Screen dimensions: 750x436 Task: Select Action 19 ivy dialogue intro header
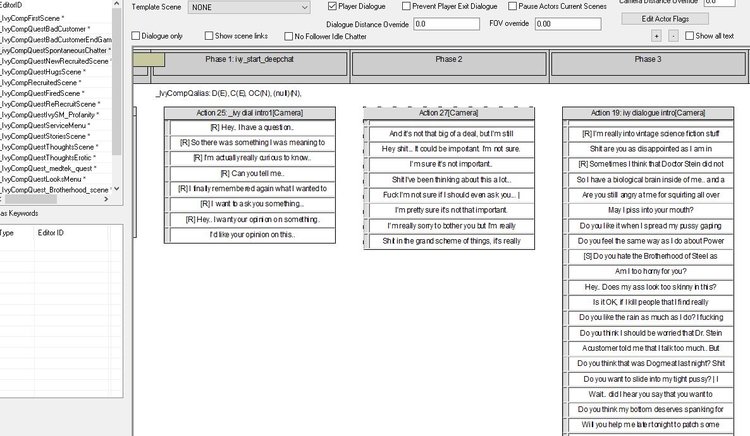pos(648,113)
